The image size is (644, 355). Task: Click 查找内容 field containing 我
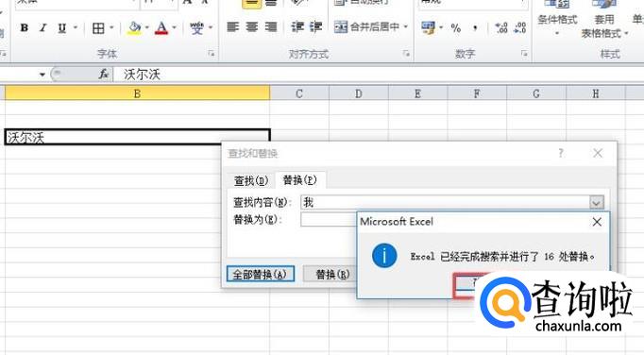pyautogui.click(x=445, y=202)
